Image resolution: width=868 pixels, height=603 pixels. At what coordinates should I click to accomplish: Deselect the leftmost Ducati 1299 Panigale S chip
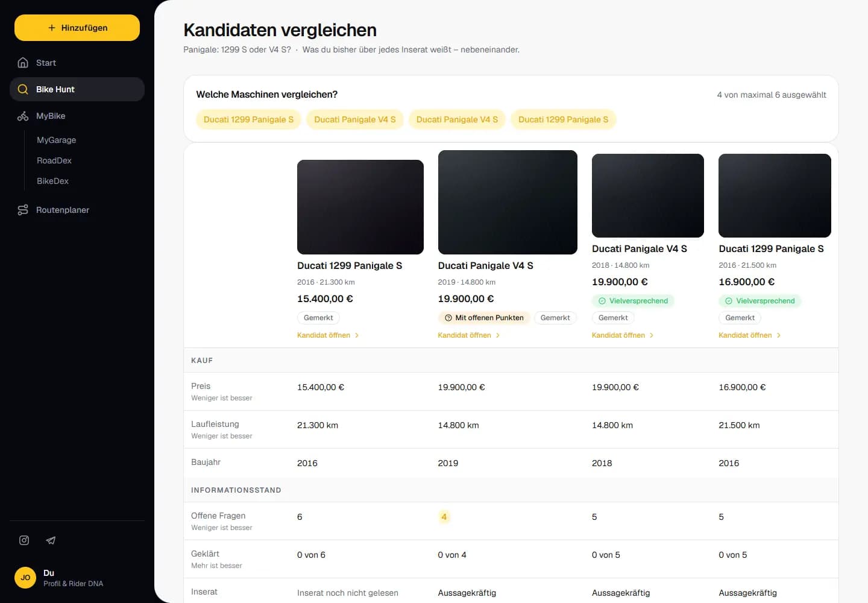[x=248, y=119]
